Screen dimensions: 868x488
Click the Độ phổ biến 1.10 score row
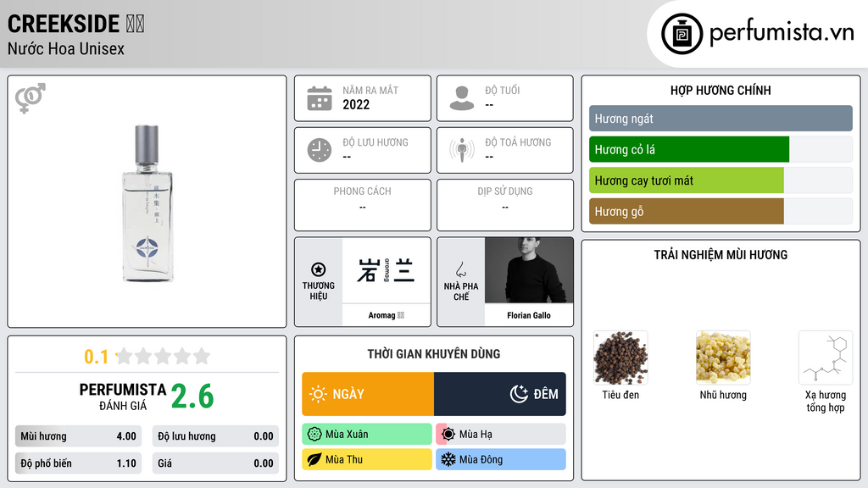point(78,463)
